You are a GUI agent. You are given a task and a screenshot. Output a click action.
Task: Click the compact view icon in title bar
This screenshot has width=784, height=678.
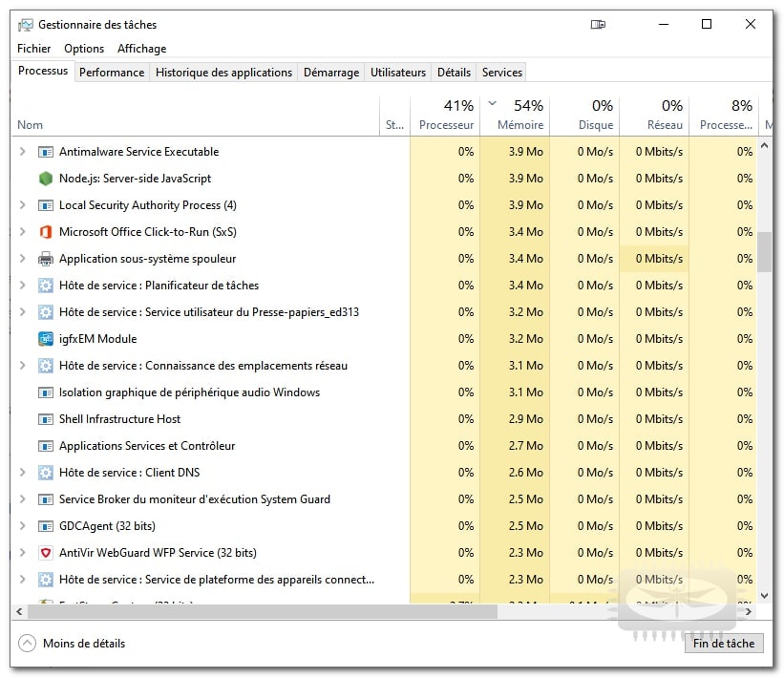[x=598, y=25]
